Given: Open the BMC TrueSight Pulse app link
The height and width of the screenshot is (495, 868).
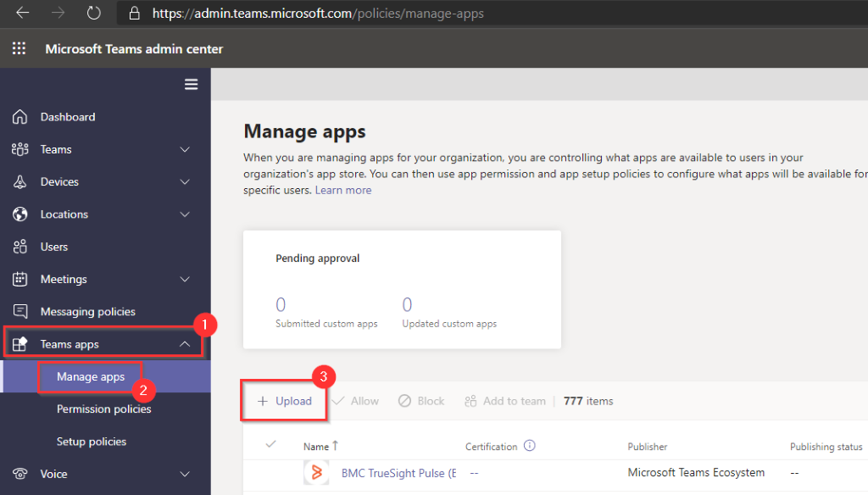Looking at the screenshot, I should click(398, 473).
